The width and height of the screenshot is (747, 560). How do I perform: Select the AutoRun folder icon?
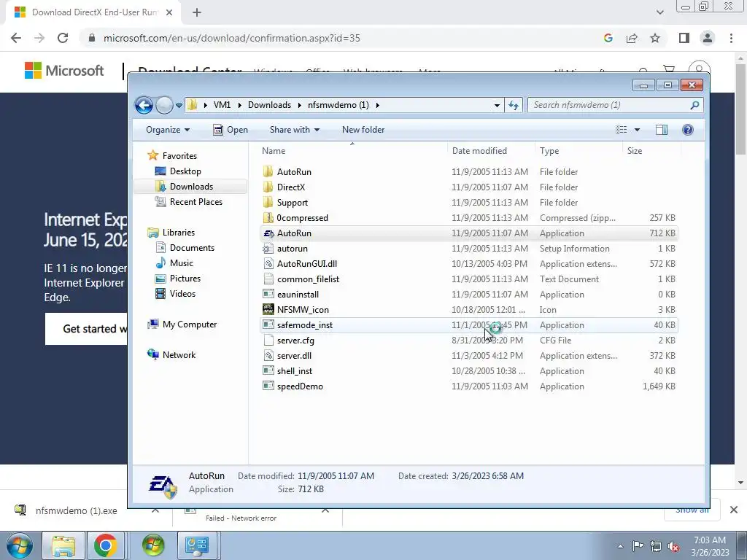pyautogui.click(x=268, y=172)
